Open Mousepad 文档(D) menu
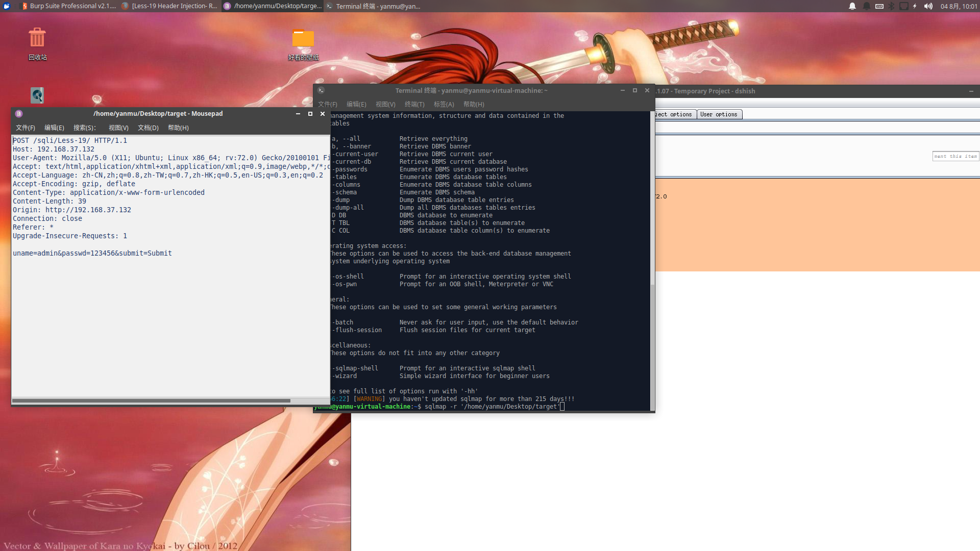Viewport: 980px width, 551px height. (x=148, y=128)
